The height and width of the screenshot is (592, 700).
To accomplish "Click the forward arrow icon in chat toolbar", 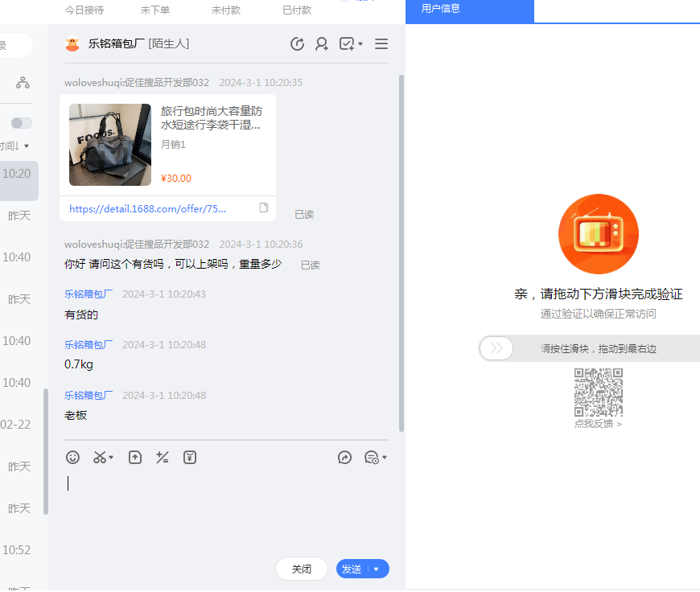I will (345, 457).
